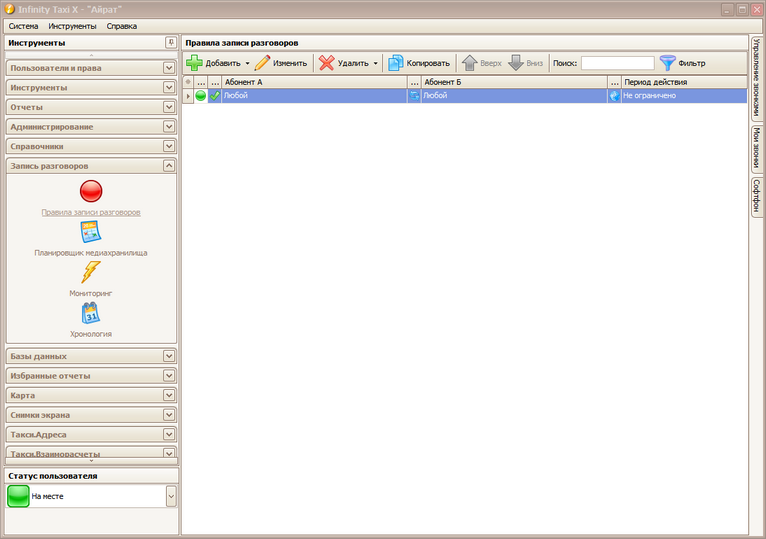Expand the Избранные отчеты section
The image size is (766, 539).
169,376
